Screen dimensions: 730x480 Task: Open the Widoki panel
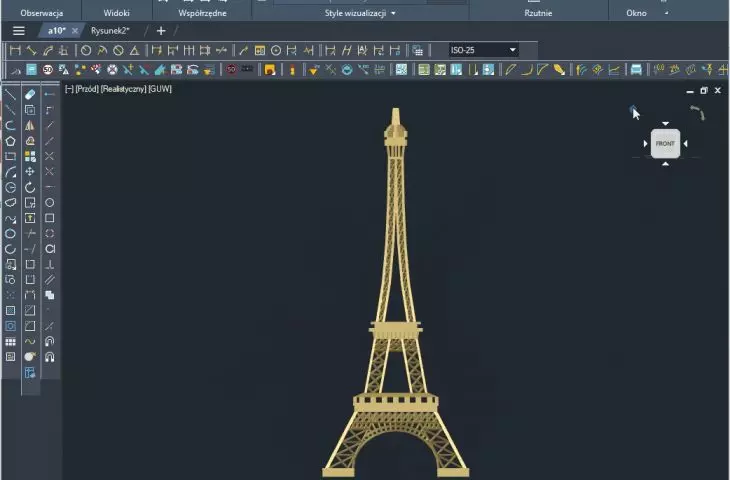116,13
